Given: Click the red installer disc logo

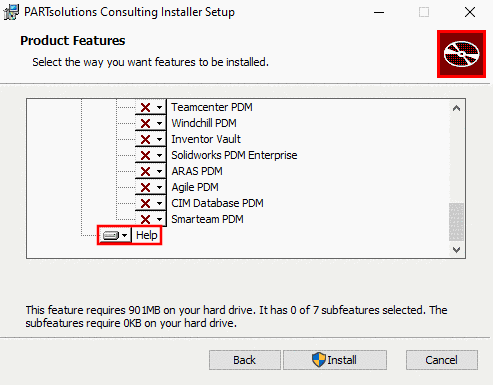Looking at the screenshot, I should pos(461,54).
